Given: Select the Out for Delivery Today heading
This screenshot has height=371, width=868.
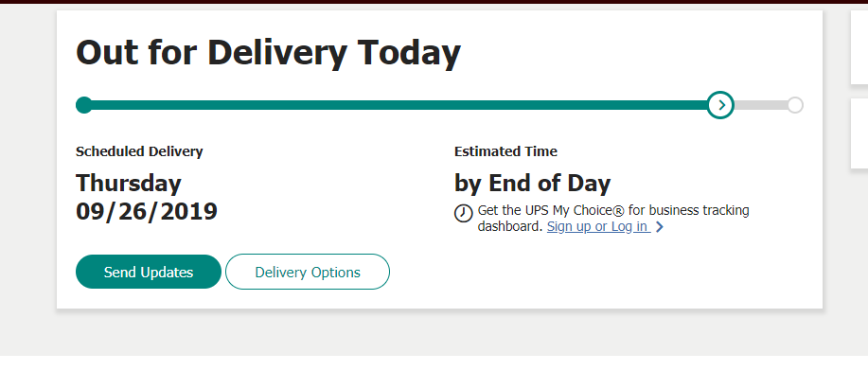Looking at the screenshot, I should 269,53.
